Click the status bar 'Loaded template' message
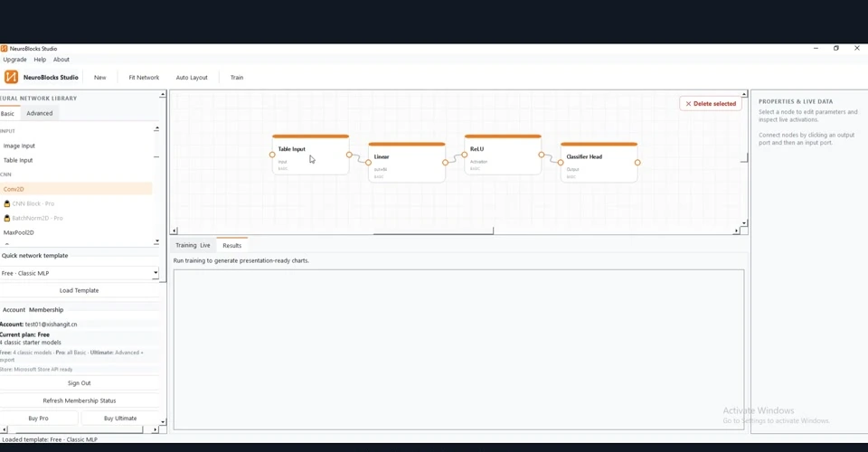Viewport: 868px width, 452px height. pyautogui.click(x=50, y=439)
